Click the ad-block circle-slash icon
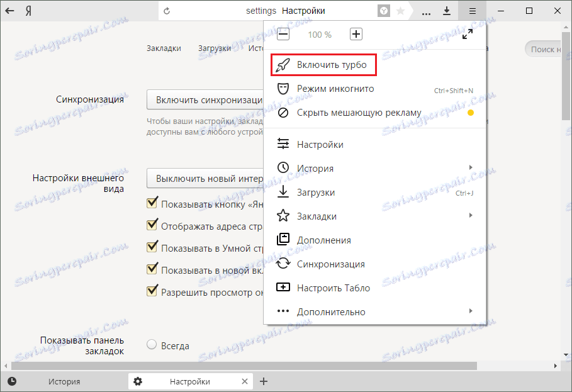The height and width of the screenshot is (392, 572). 283,113
